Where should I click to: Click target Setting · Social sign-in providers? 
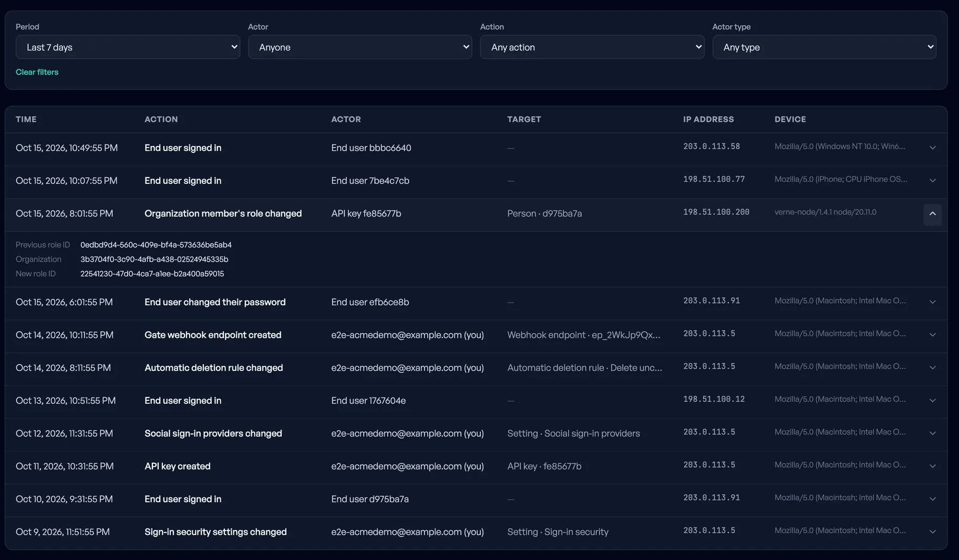click(574, 433)
